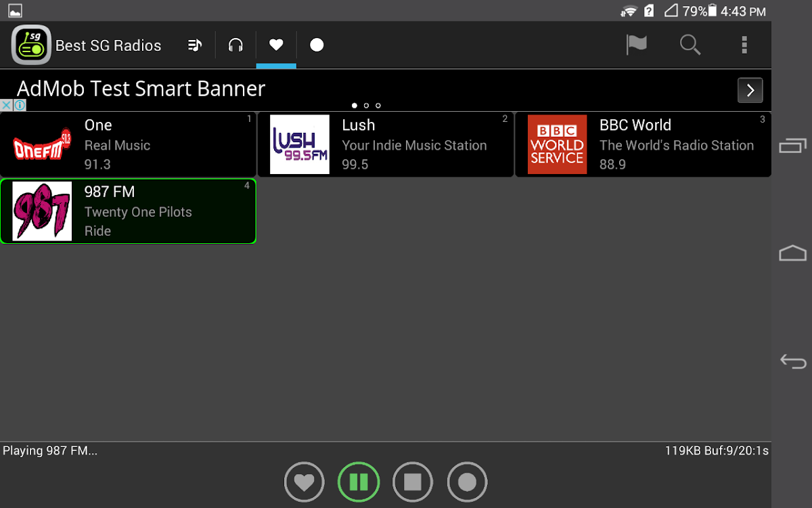Switch to the headphones tab

[x=235, y=45]
